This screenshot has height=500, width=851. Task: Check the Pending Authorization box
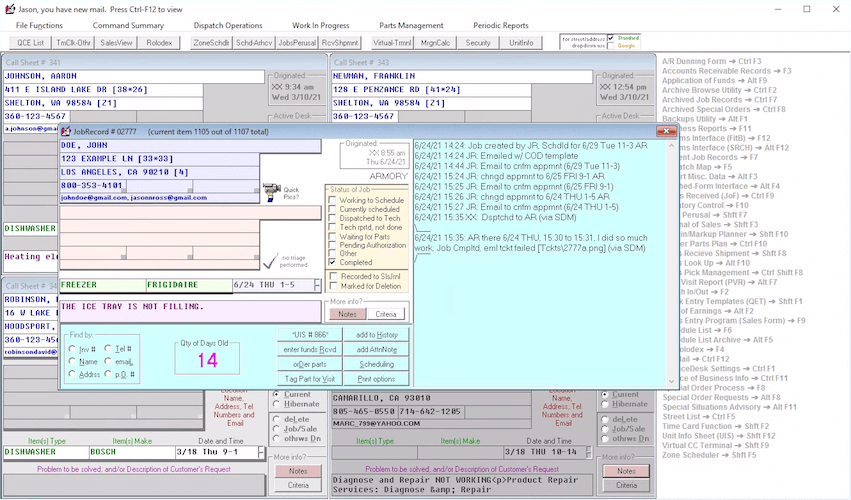332,245
